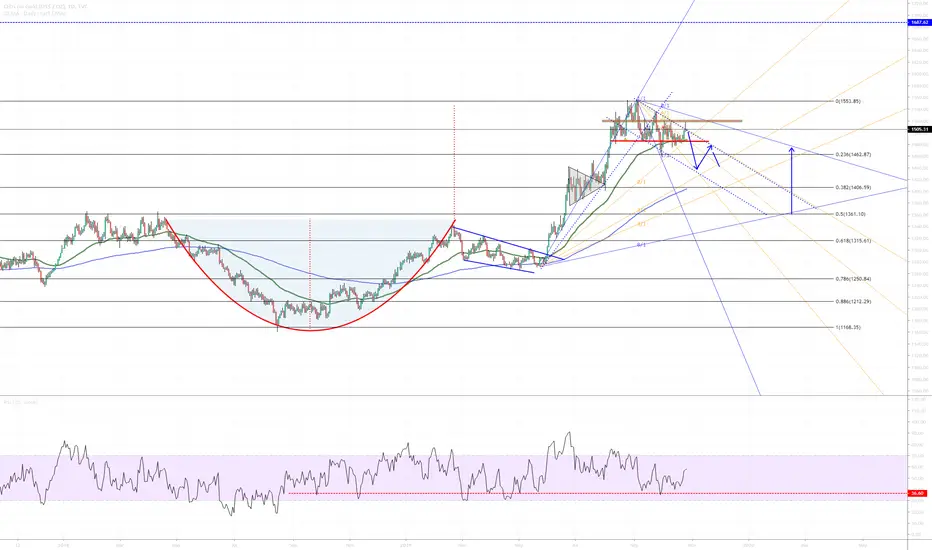
Task: Click the 2018 label on time axis
Action: click(64, 544)
